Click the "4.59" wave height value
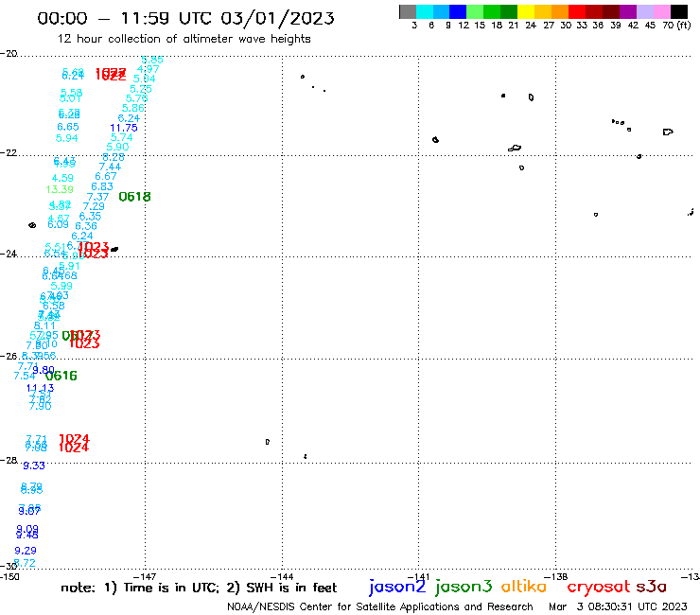 click(x=62, y=178)
